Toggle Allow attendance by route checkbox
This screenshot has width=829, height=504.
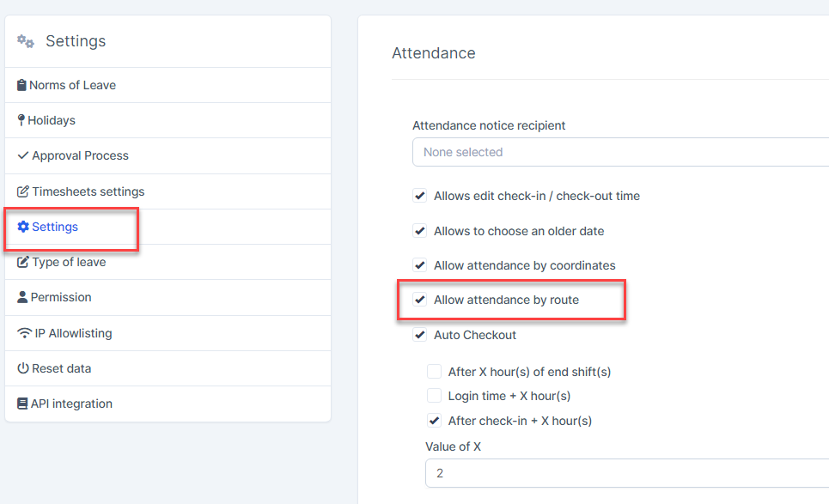(420, 300)
